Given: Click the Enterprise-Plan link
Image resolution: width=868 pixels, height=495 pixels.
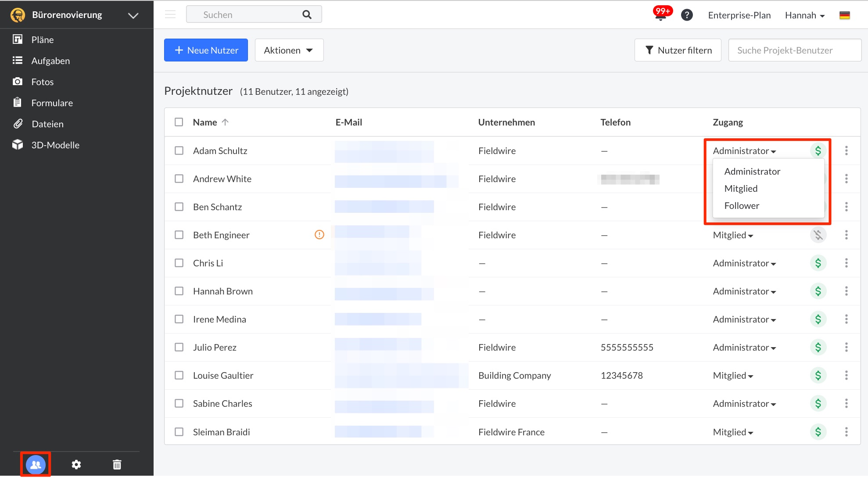Looking at the screenshot, I should [739, 15].
